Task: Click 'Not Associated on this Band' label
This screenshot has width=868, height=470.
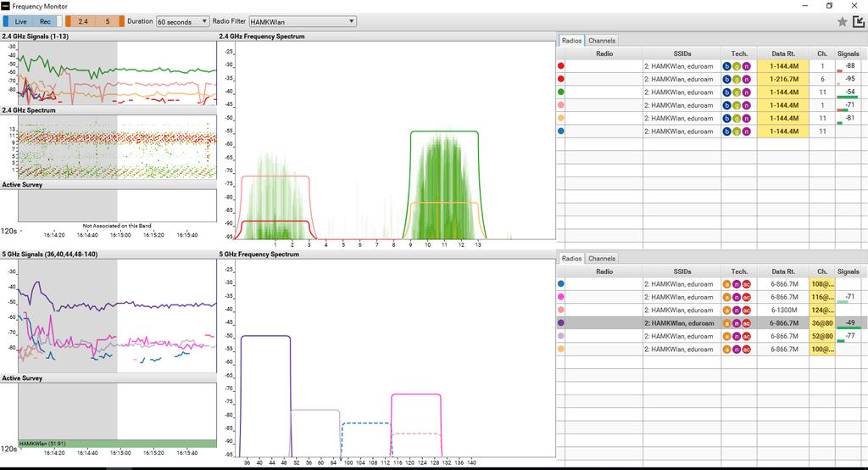Action: [x=117, y=226]
